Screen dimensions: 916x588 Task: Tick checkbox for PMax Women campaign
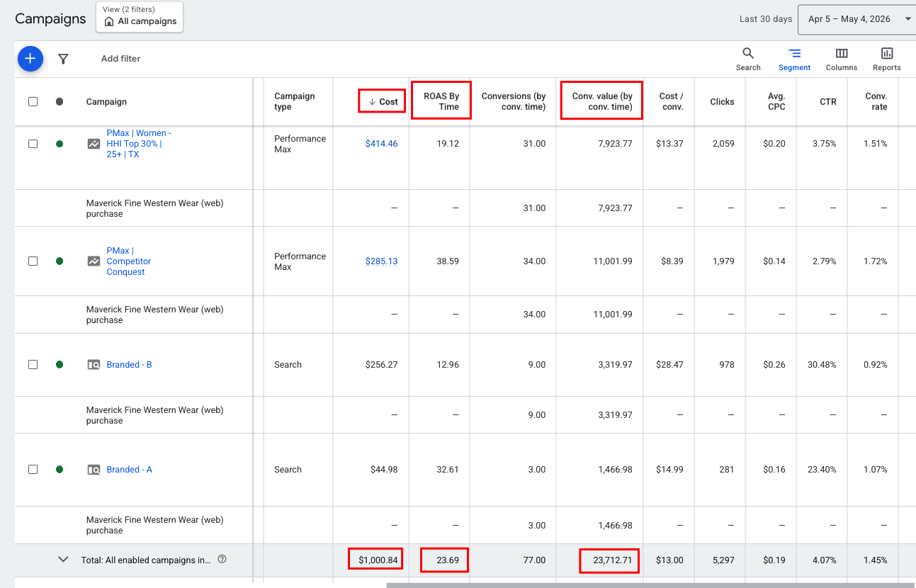33,144
